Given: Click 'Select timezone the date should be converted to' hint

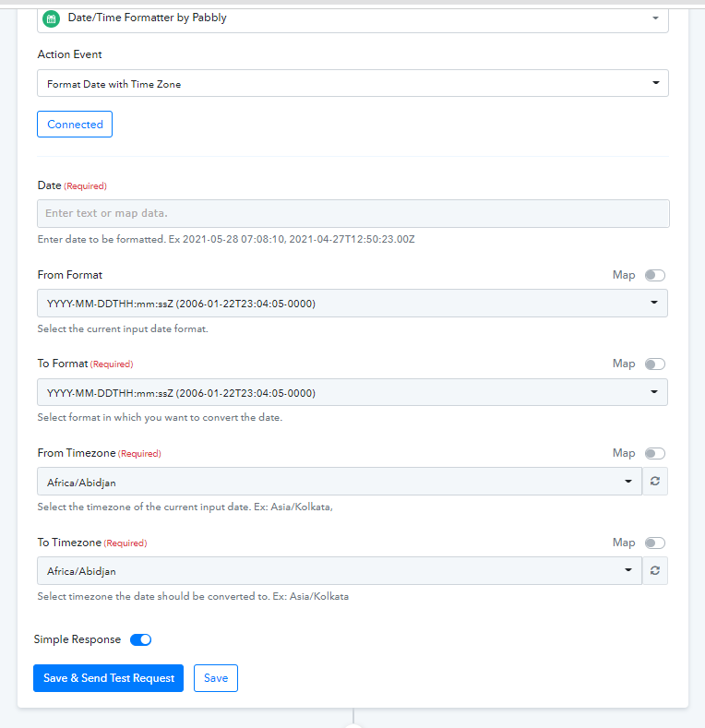Looking at the screenshot, I should click(x=193, y=596).
